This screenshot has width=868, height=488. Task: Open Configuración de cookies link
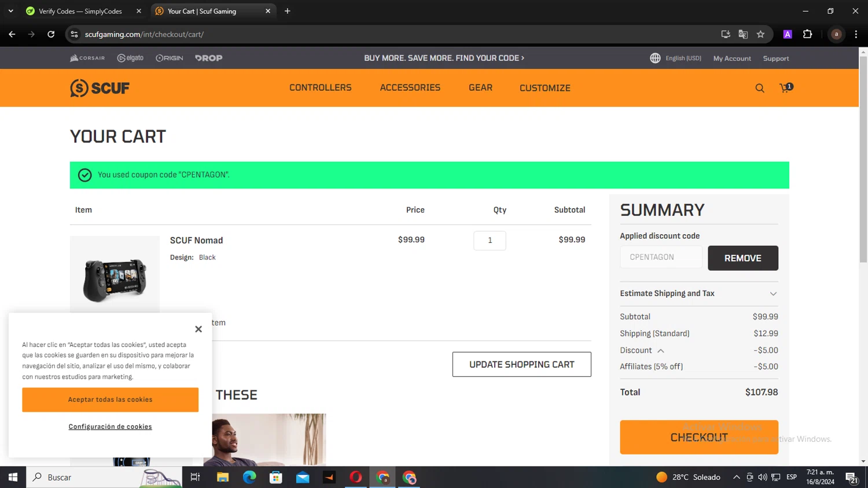(110, 427)
